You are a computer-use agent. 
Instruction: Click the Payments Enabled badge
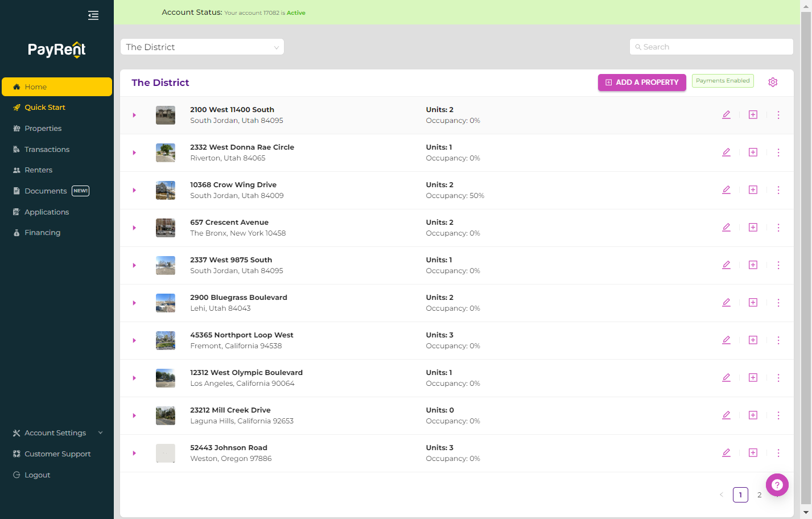coord(723,81)
